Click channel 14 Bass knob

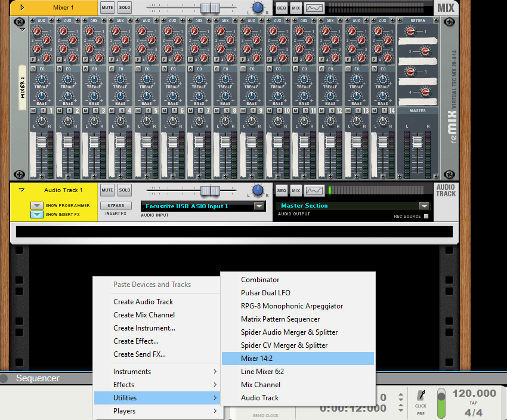coord(383,96)
